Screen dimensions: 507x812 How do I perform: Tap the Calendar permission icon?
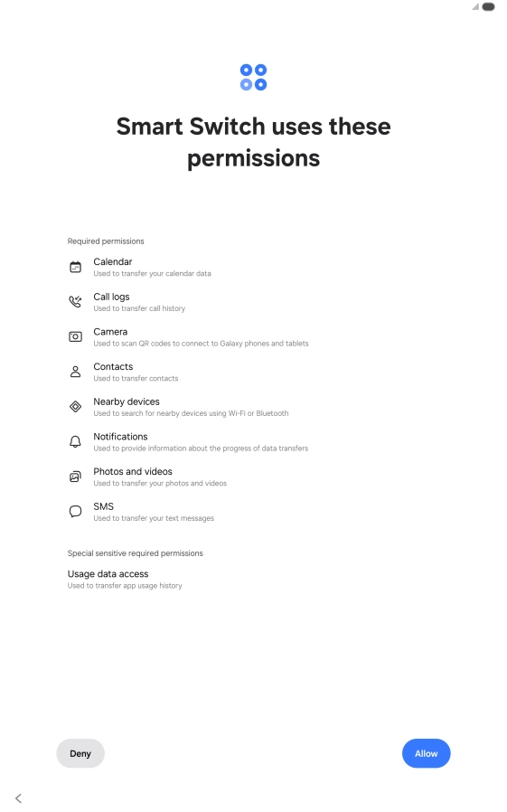(x=76, y=268)
